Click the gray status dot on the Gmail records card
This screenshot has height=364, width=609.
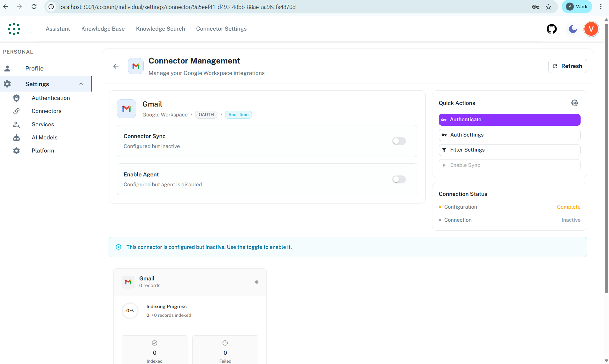257,282
